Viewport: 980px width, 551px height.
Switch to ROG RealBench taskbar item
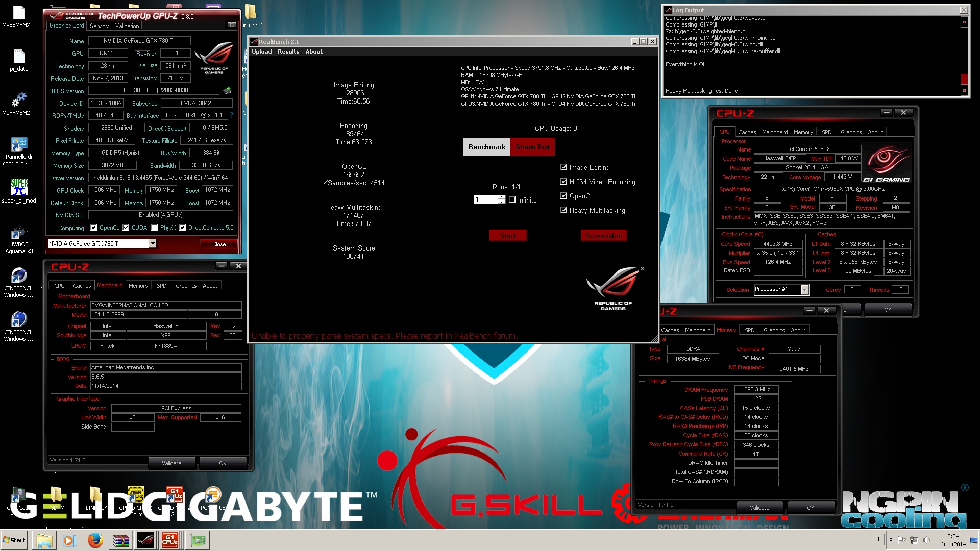pyautogui.click(x=145, y=540)
